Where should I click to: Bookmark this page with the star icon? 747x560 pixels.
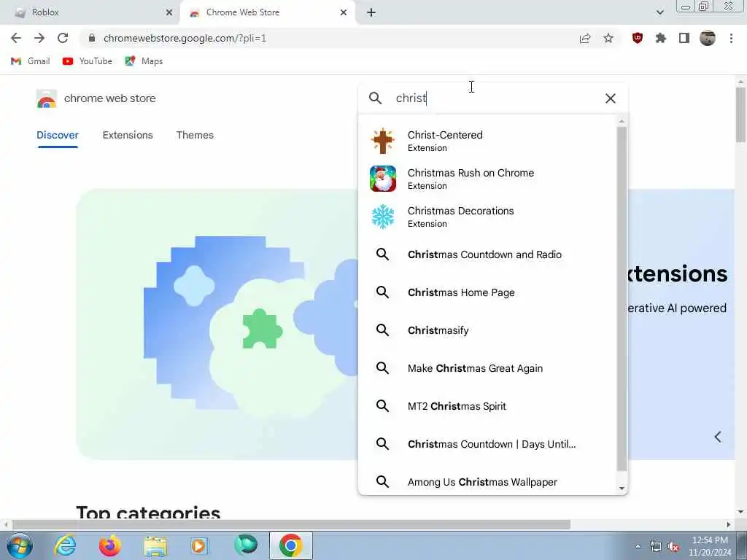click(608, 38)
